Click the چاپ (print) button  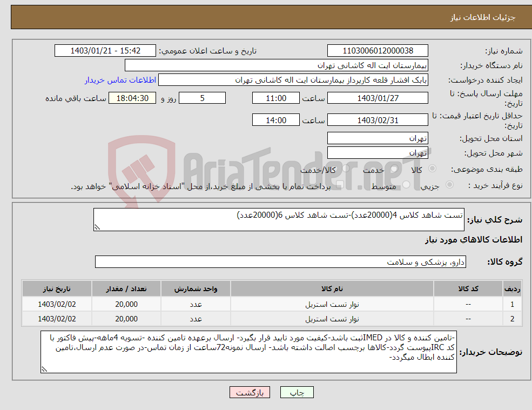click(297, 392)
